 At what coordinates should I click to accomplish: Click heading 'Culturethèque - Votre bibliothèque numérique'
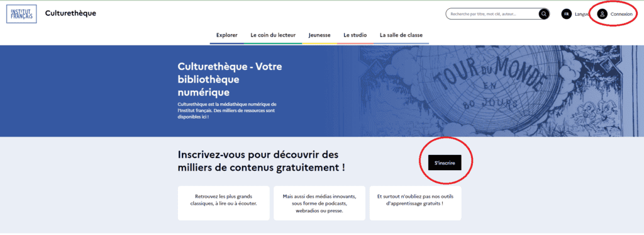pos(230,79)
